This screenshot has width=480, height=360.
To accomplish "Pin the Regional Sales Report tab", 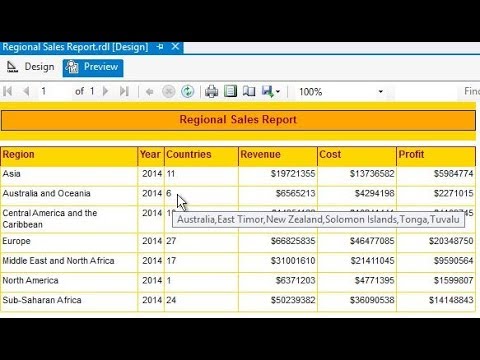I will pyautogui.click(x=160, y=47).
